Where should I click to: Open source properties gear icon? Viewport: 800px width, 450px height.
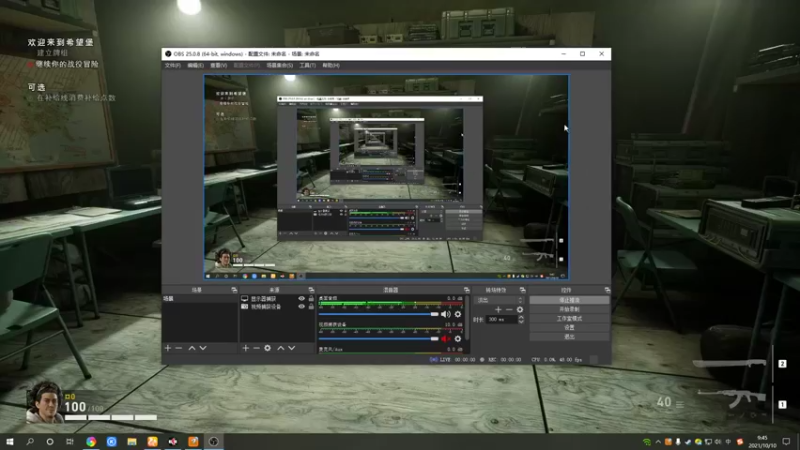[x=267, y=348]
